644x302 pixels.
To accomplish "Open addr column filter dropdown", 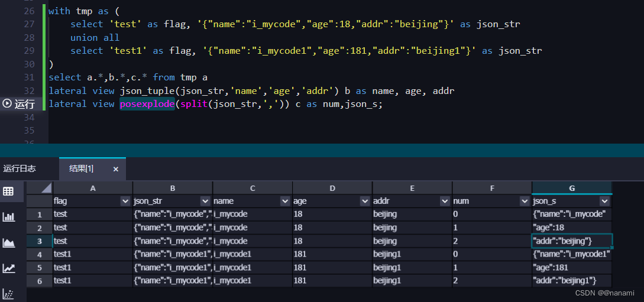I will [x=444, y=201].
